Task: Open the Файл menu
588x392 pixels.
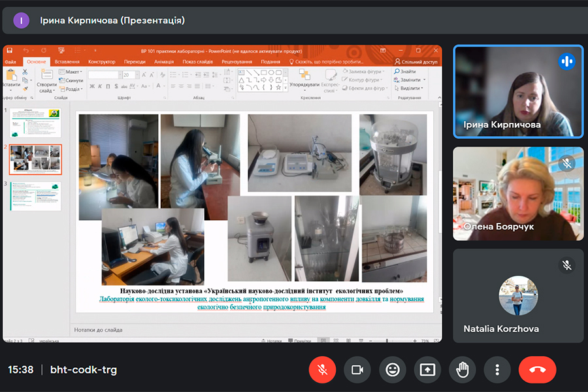Action: (x=10, y=62)
